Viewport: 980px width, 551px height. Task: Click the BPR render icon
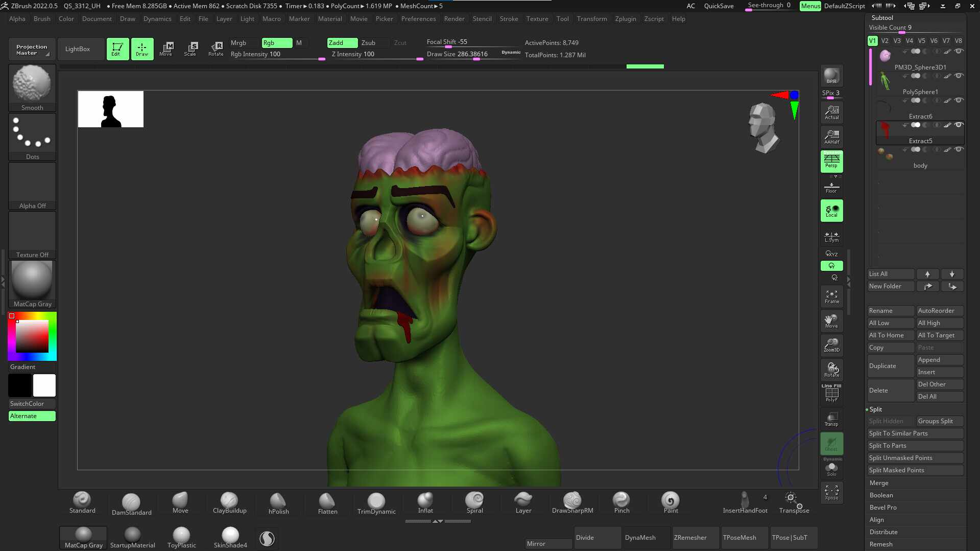coord(831,76)
